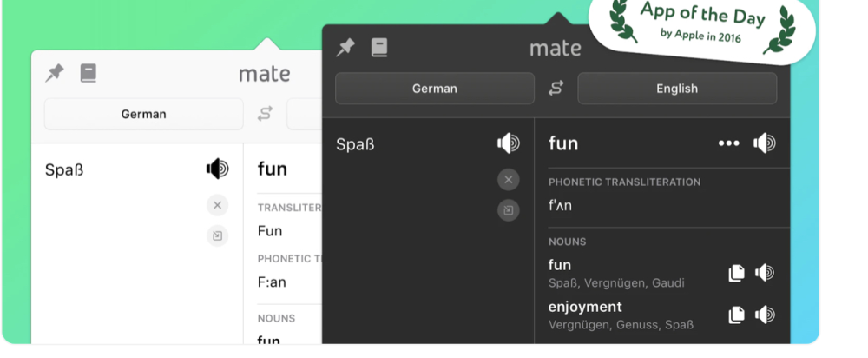
Task: Click the arrow-in-square icon below clear button in dark window
Action: pyautogui.click(x=508, y=210)
